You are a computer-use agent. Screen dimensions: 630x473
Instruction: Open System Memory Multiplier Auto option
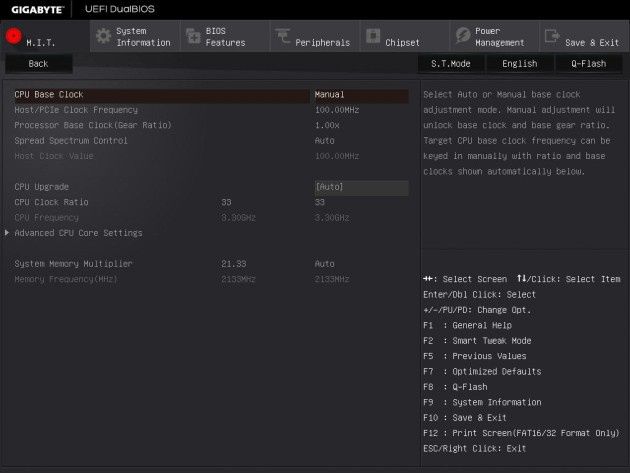point(325,264)
